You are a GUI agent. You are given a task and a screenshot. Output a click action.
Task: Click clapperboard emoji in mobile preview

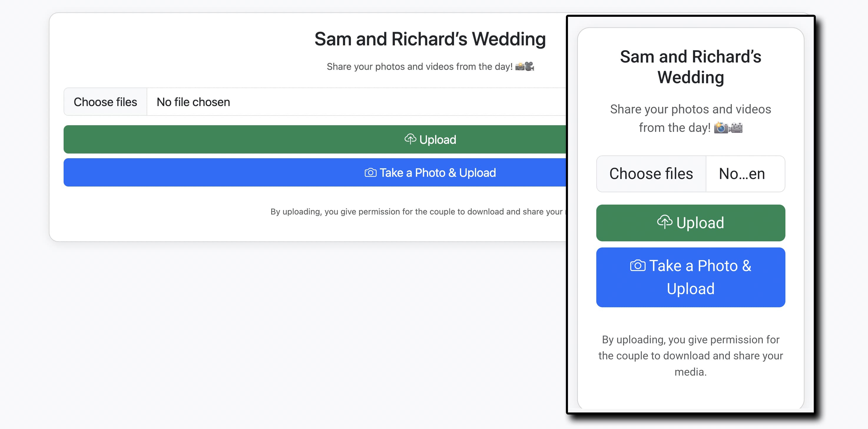[x=736, y=128]
